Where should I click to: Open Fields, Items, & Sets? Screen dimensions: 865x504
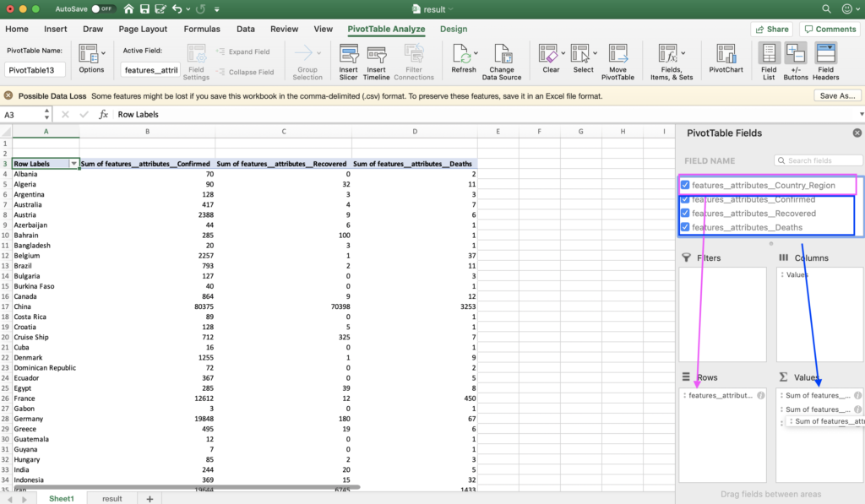672,62
